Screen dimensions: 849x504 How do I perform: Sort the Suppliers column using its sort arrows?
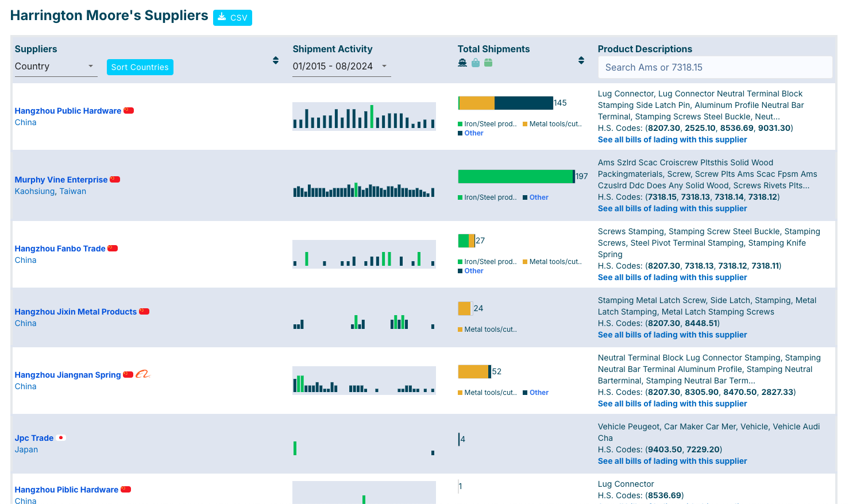coord(276,61)
